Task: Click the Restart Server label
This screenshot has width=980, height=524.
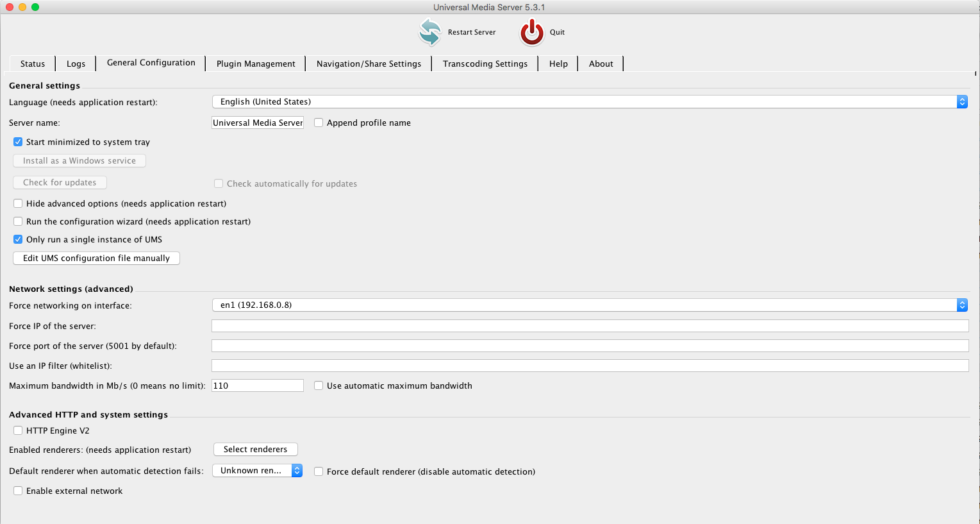Action: click(x=472, y=32)
